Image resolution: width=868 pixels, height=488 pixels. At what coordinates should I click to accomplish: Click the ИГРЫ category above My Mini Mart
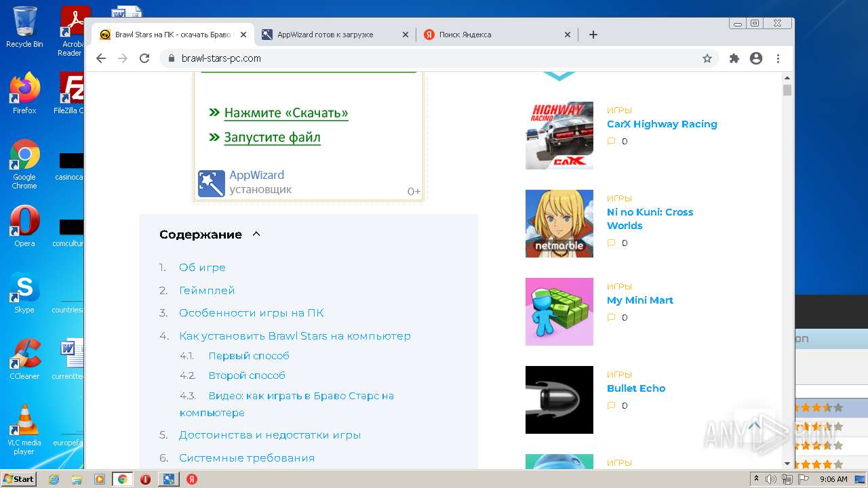point(619,287)
